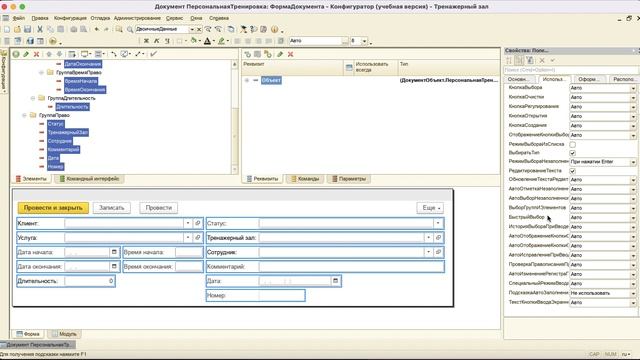Toggle ВыбиратьТип checkbox
640x360 pixels.
coord(573,153)
